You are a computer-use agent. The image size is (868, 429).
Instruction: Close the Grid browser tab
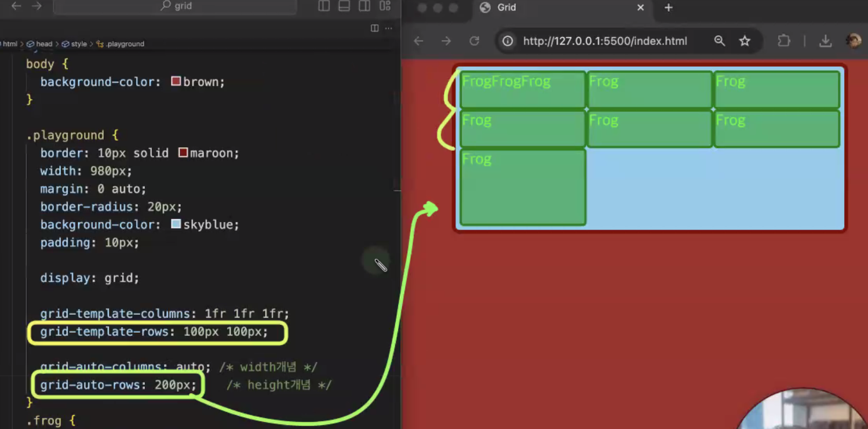(x=640, y=8)
